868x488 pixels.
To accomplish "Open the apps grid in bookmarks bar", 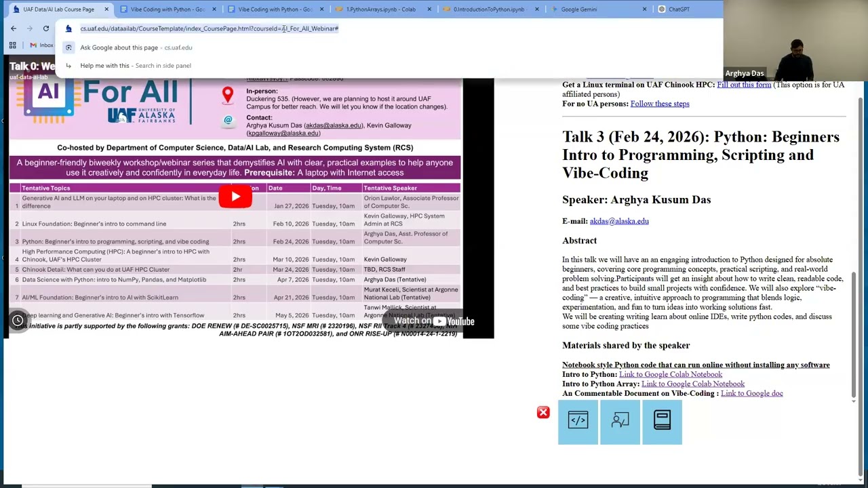I will coord(12,45).
